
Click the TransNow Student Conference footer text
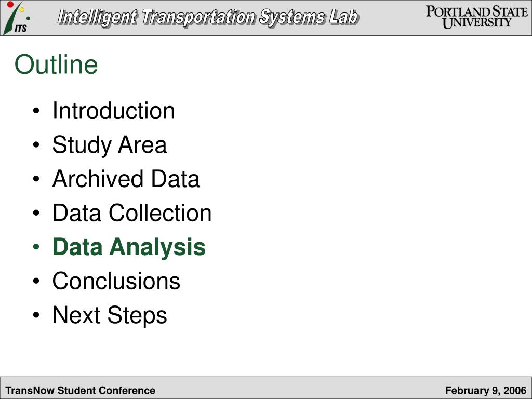click(81, 390)
